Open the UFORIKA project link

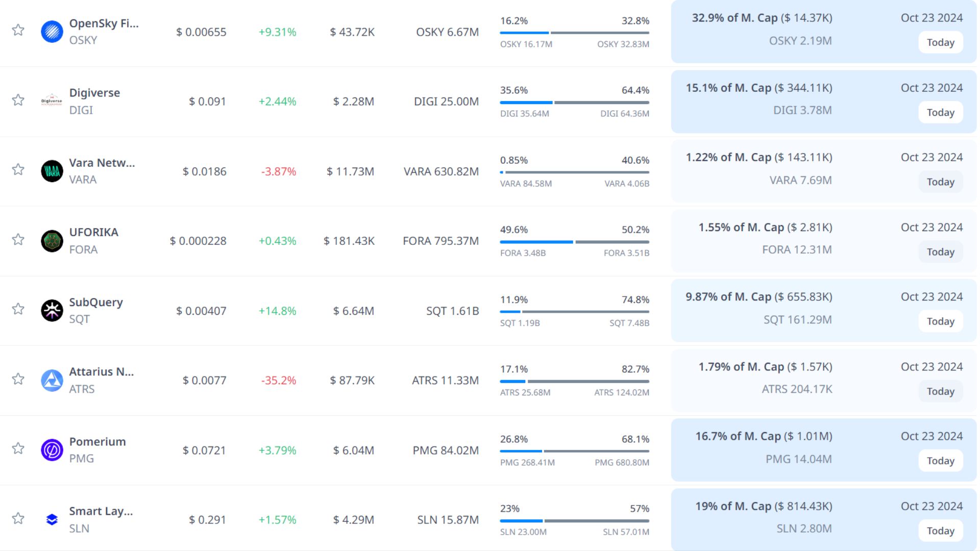coord(94,233)
